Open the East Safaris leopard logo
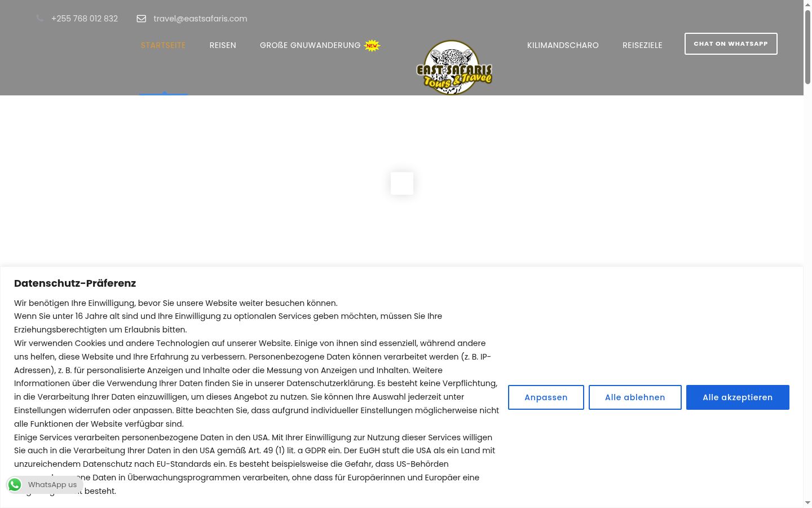812x508 pixels. 454,68
